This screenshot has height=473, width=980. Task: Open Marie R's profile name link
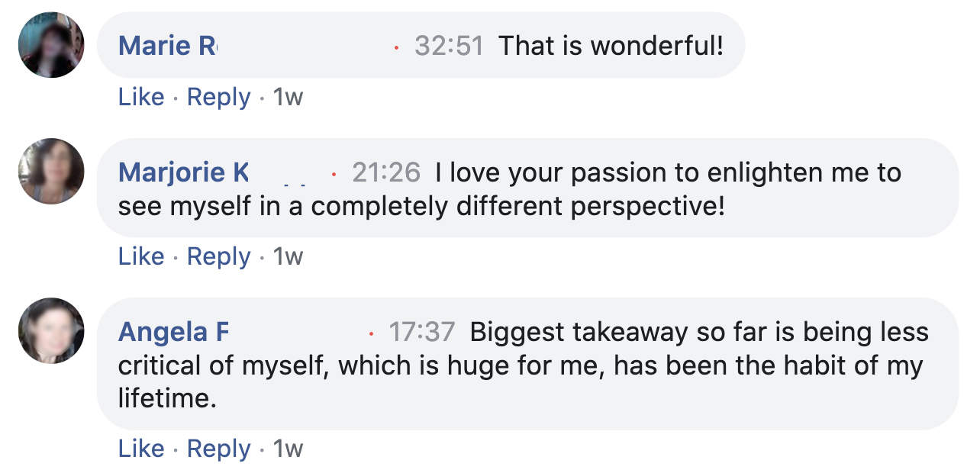click(x=167, y=46)
